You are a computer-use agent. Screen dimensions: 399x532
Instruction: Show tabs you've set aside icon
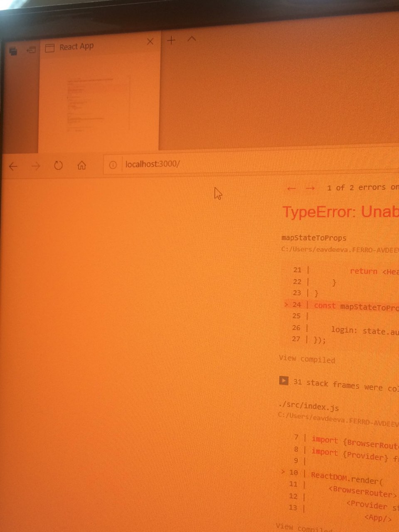click(x=13, y=51)
